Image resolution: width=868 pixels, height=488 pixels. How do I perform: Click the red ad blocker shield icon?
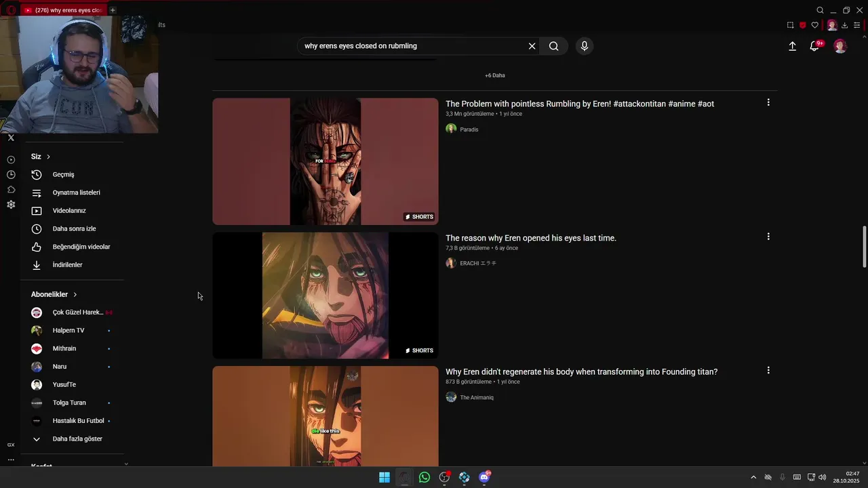802,25
